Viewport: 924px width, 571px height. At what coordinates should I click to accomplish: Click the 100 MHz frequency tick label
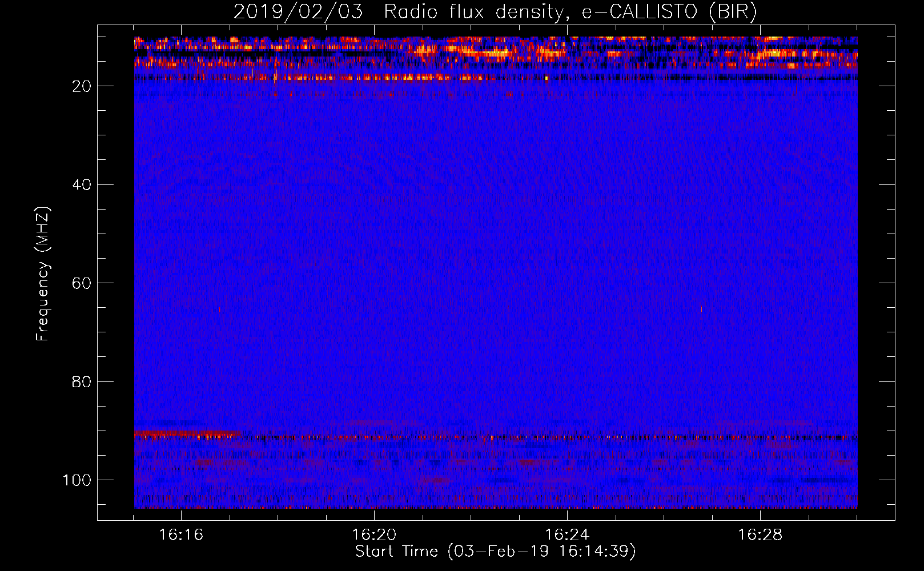pos(77,480)
